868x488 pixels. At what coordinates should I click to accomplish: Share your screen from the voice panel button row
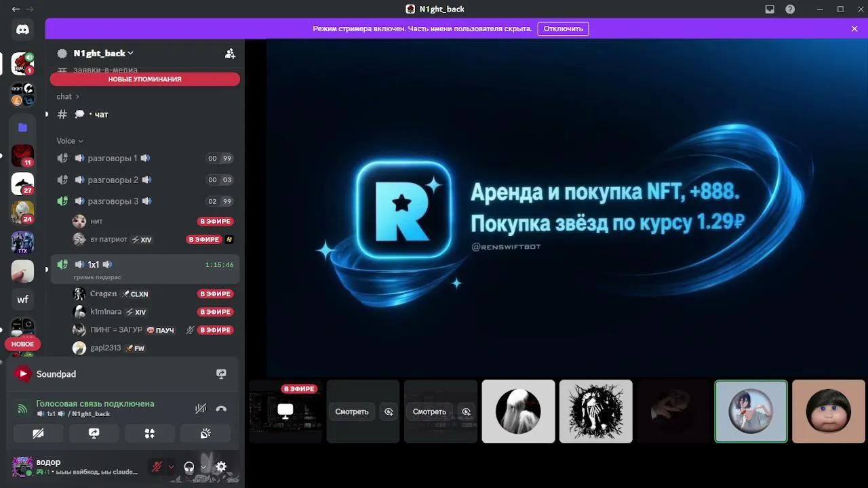[x=94, y=434]
